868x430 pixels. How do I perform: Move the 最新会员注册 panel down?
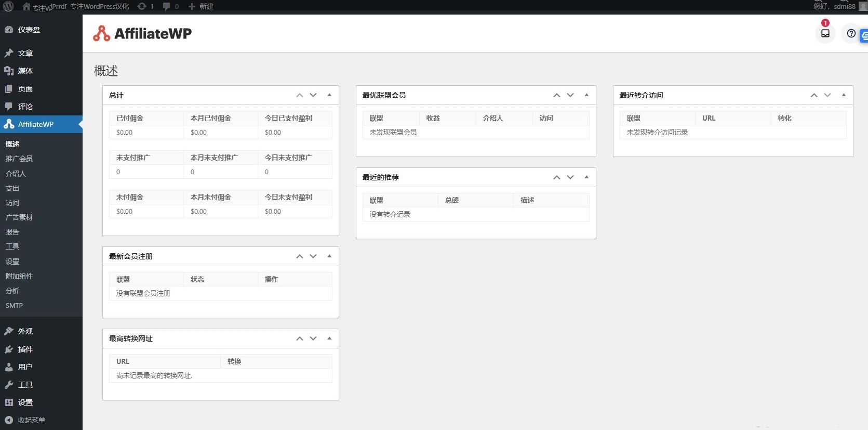[313, 256]
